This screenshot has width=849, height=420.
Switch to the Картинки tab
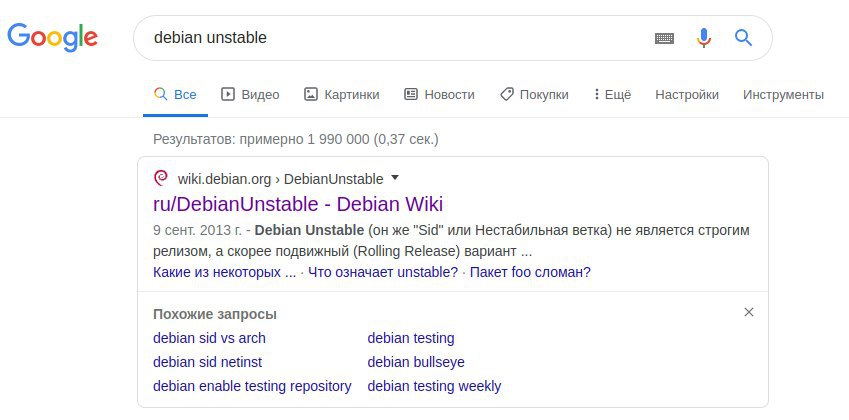342,95
